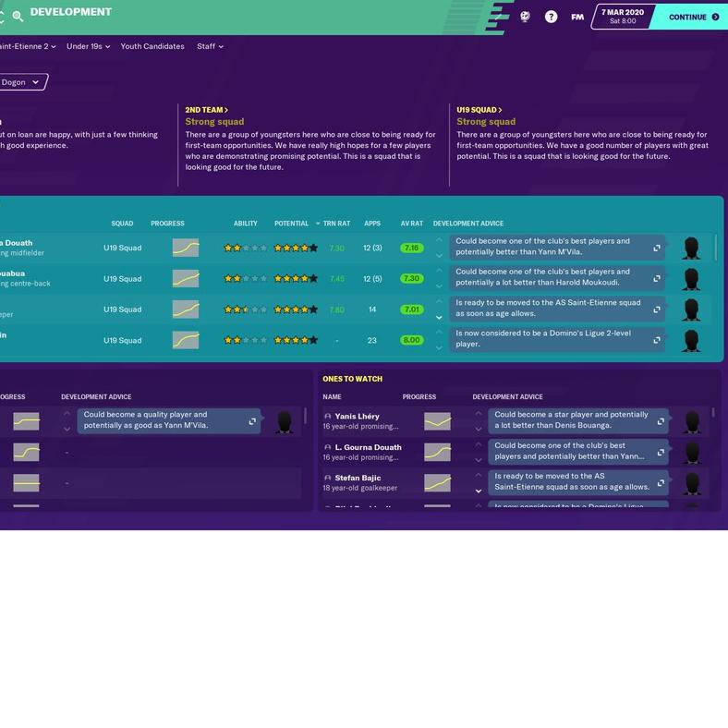Open the Dogon staff selector dropdown
Screen dimensions: 728x728
click(x=22, y=82)
